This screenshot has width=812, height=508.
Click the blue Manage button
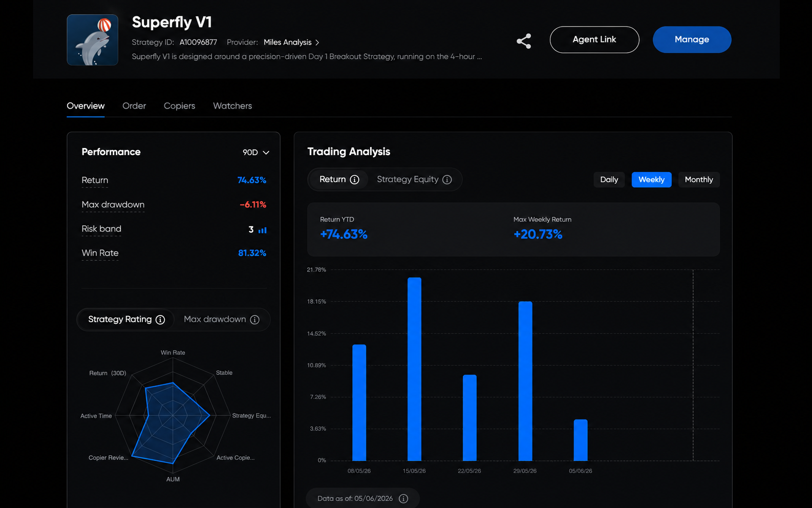pos(692,39)
